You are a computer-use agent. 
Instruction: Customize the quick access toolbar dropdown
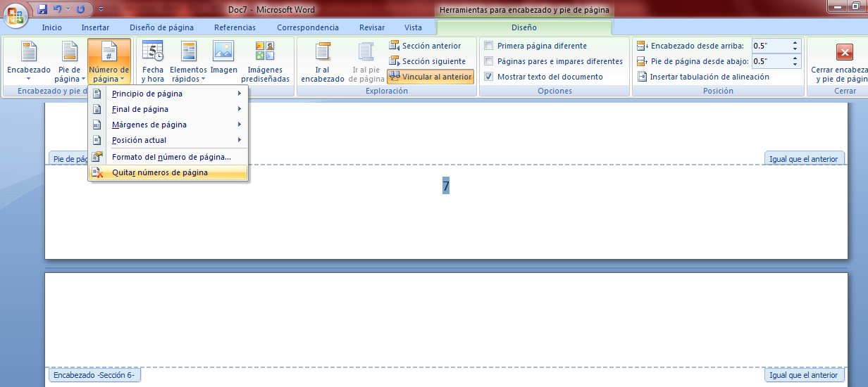tap(101, 10)
